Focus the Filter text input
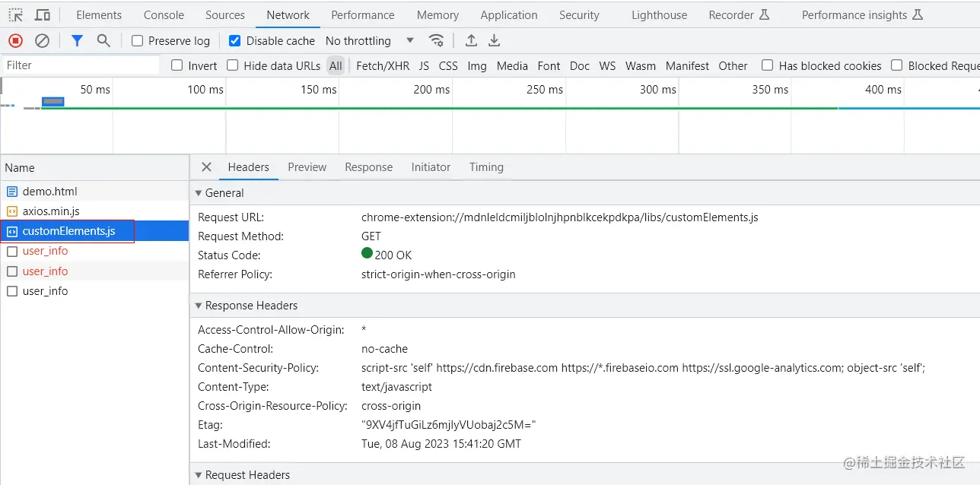The width and height of the screenshot is (980, 485). pos(81,65)
